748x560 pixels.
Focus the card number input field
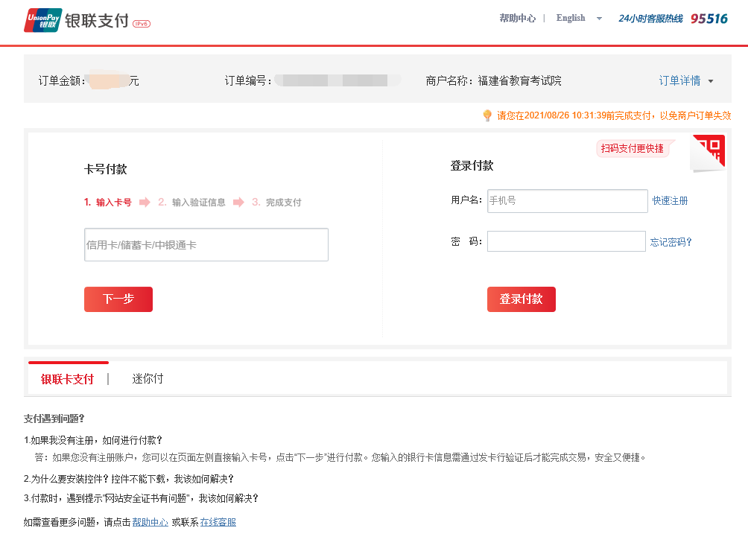coord(206,245)
